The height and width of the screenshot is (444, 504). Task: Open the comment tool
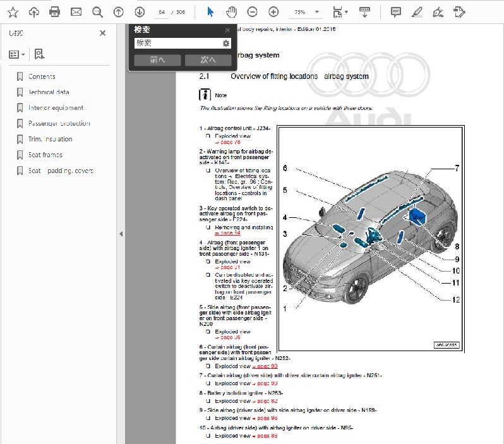coord(395,12)
